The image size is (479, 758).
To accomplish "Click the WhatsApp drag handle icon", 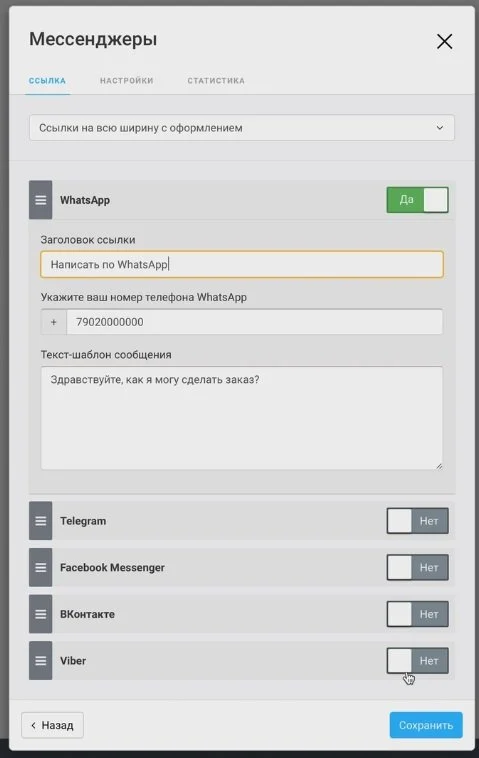I will point(41,200).
